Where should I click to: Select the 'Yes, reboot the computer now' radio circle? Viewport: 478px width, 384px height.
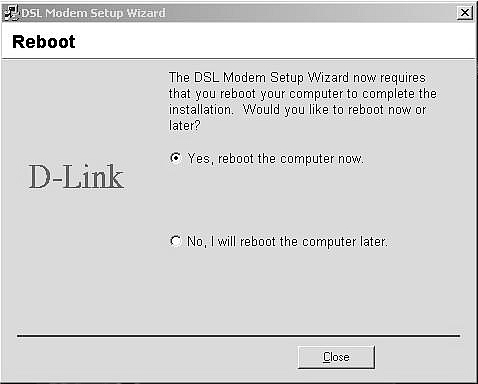tap(176, 158)
